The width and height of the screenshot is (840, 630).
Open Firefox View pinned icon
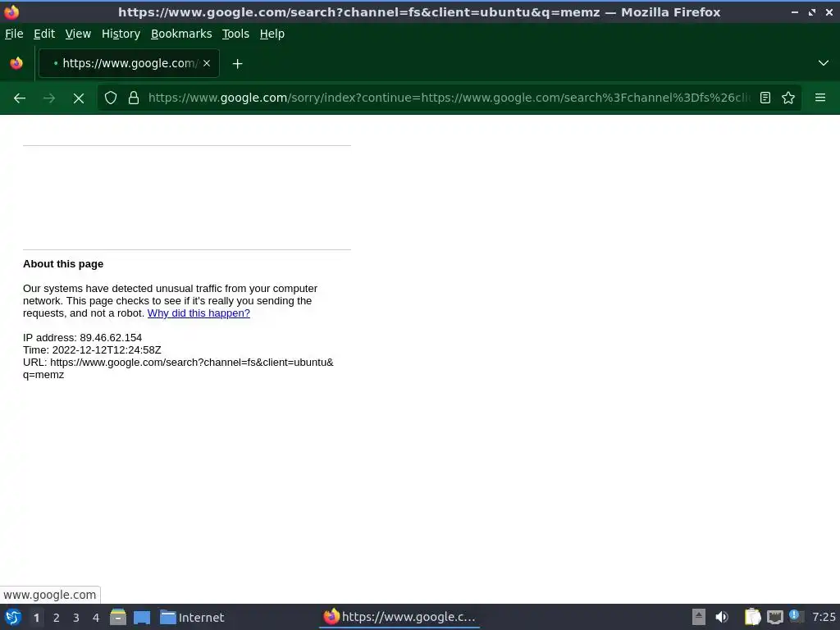[x=16, y=63]
